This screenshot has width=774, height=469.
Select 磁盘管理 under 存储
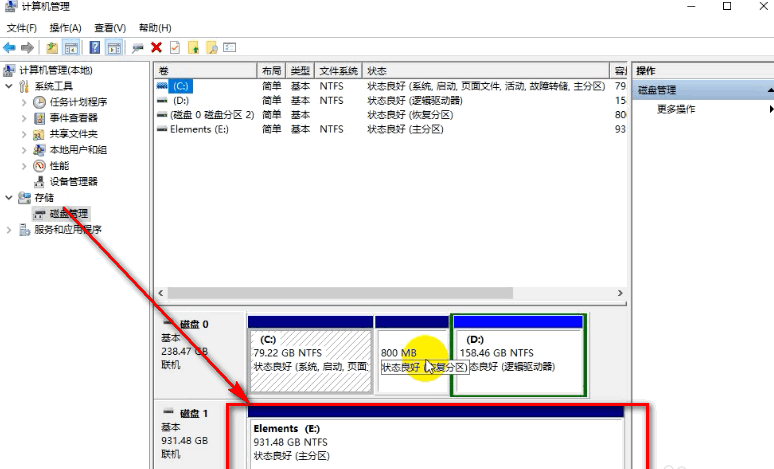(68, 213)
